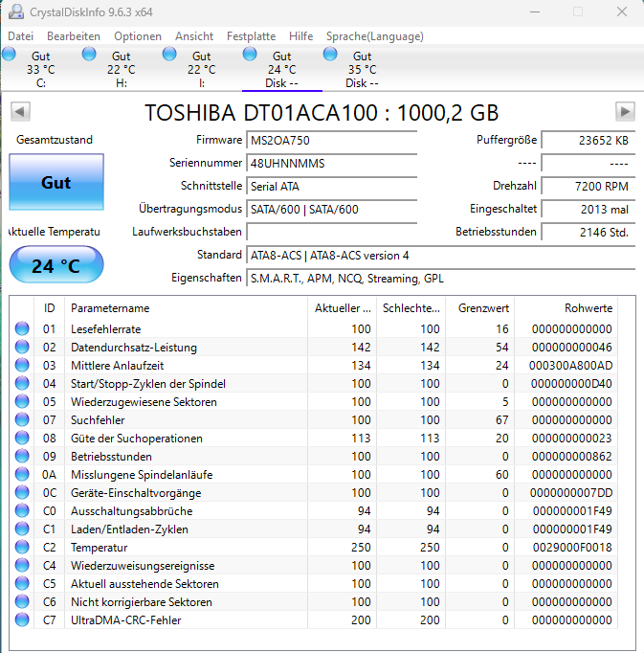The image size is (644, 653).
Task: Click the ID column header
Action: point(49,308)
